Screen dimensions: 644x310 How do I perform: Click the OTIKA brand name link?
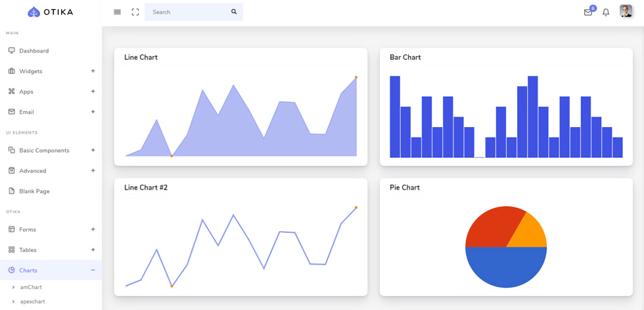click(x=58, y=13)
